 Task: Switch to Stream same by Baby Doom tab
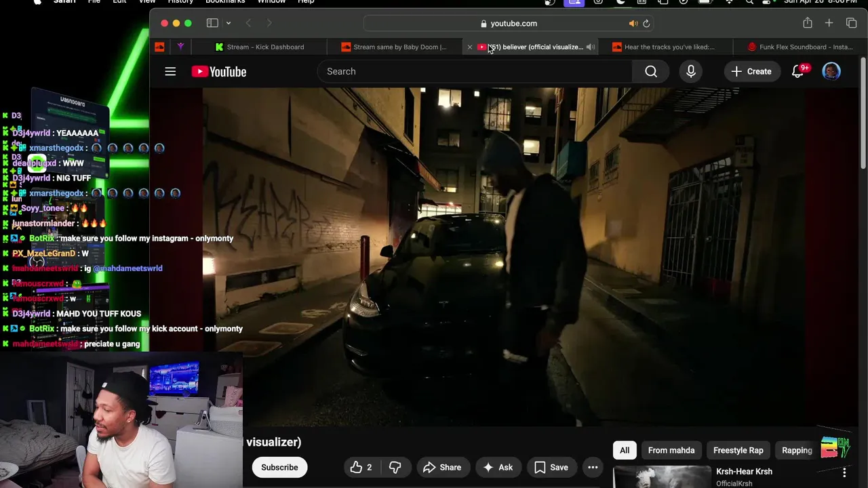click(394, 47)
